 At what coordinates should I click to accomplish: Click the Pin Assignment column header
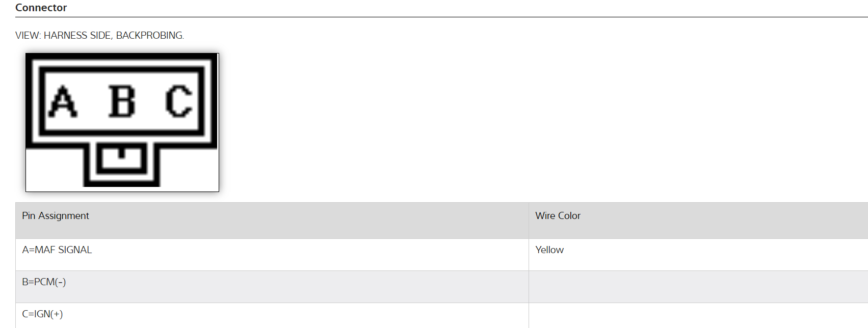click(56, 216)
